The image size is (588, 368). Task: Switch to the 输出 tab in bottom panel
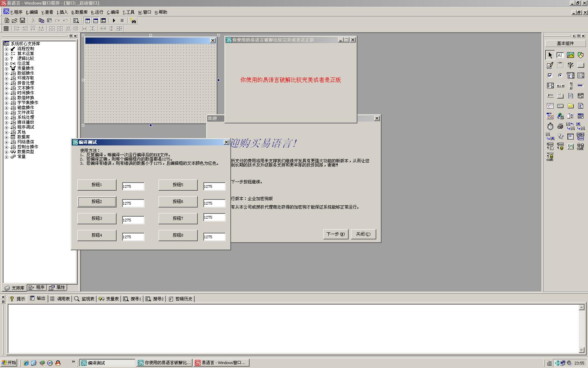pyautogui.click(x=38, y=299)
